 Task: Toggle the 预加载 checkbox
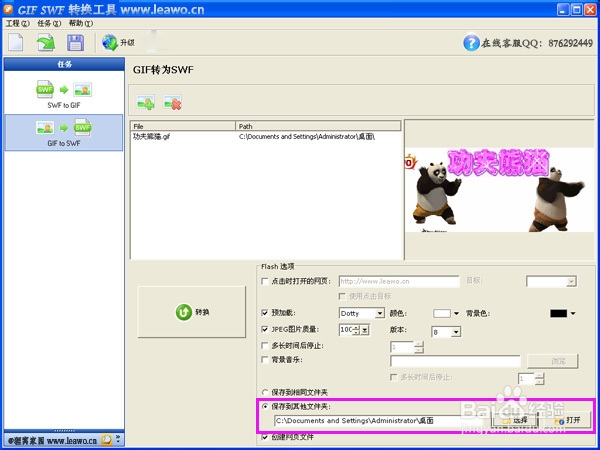pos(264,313)
